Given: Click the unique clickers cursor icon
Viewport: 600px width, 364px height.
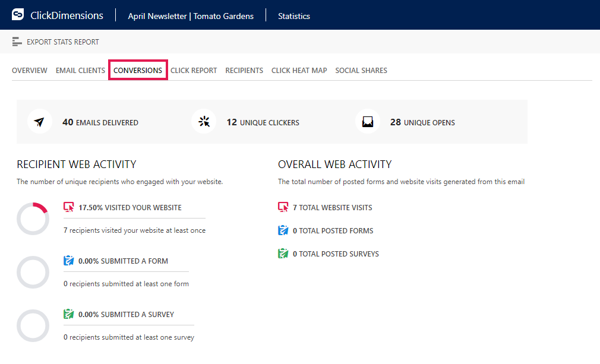Looking at the screenshot, I should (x=204, y=122).
